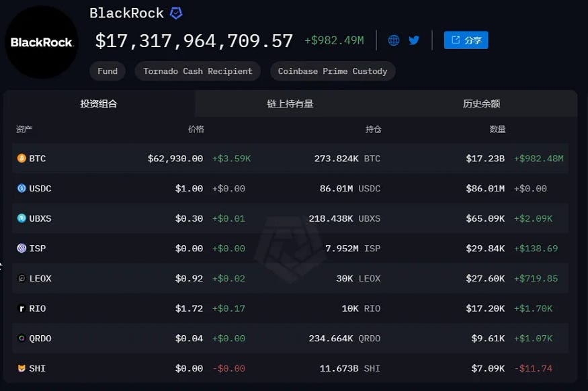Click the USDC coin icon
The height and width of the screenshot is (391, 588).
(x=22, y=188)
